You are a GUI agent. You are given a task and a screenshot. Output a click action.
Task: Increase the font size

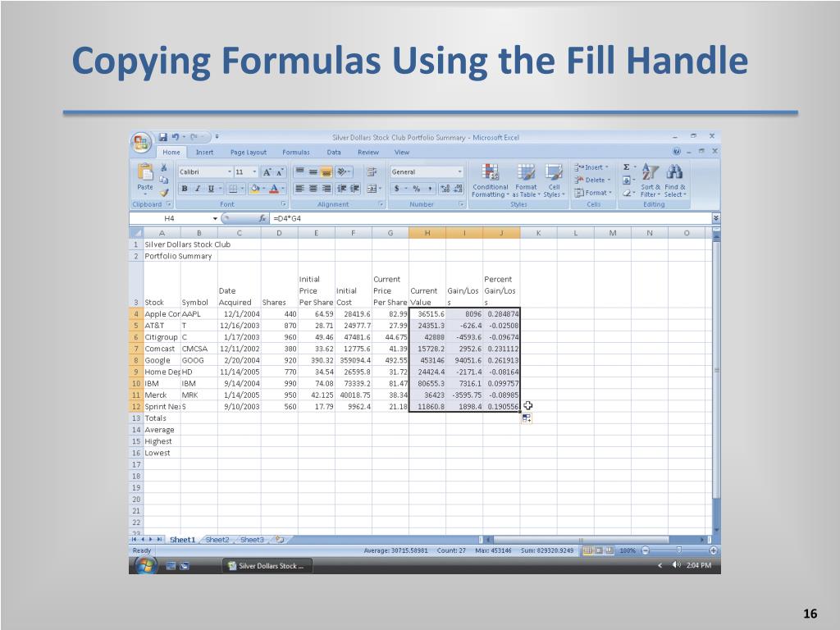pos(267,172)
